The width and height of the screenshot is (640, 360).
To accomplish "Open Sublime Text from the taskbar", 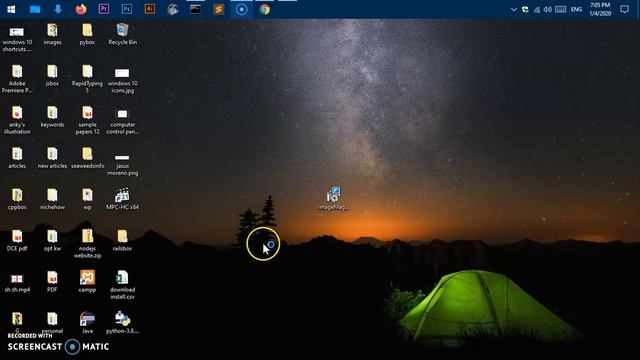I will [x=219, y=9].
